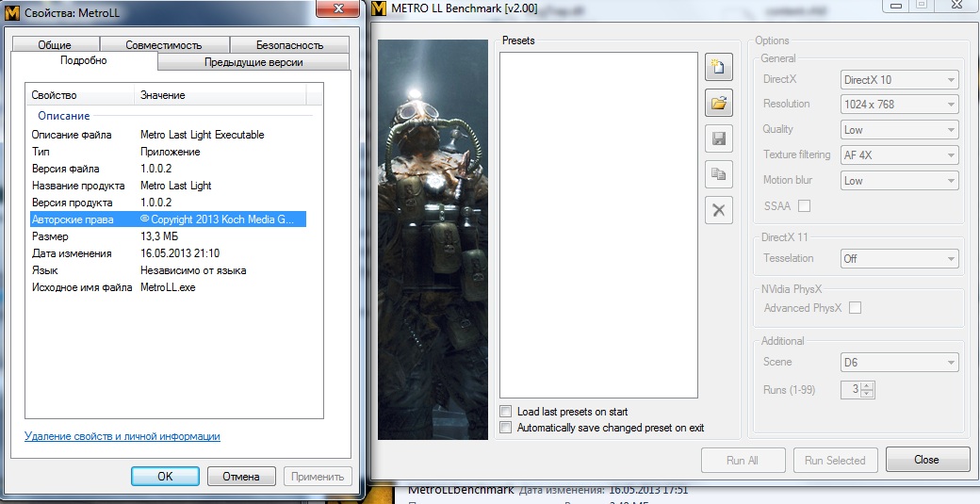Select the Версия файла row
Screen dimensions: 980x504
pos(168,169)
